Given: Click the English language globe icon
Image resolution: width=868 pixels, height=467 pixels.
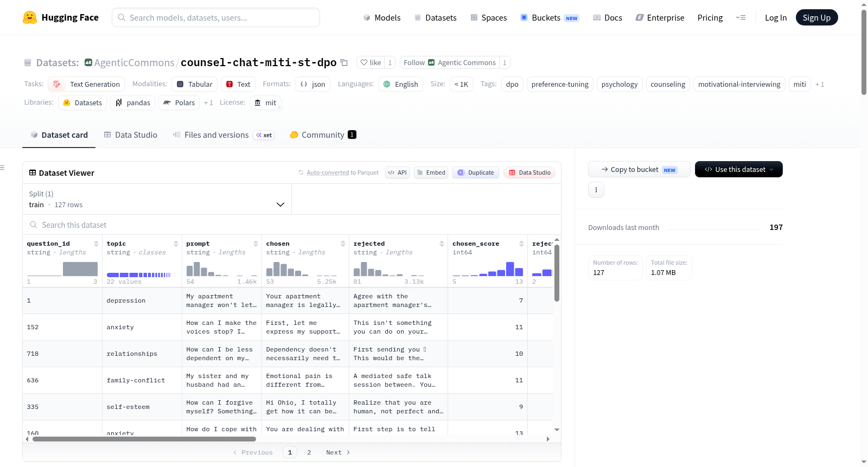Looking at the screenshot, I should click(x=387, y=84).
